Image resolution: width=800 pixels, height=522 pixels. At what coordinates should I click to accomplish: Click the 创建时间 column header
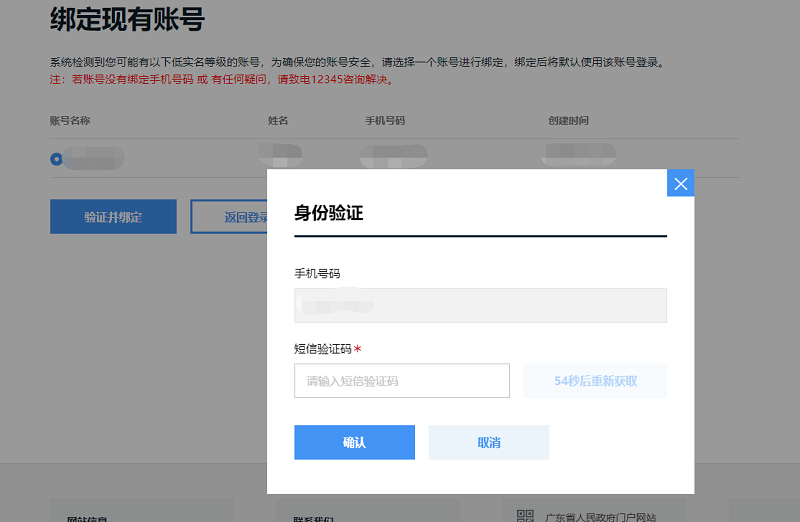(x=568, y=121)
